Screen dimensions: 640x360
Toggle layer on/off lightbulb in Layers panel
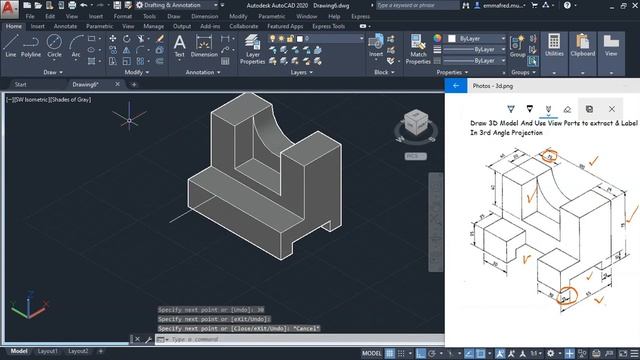[x=273, y=38]
